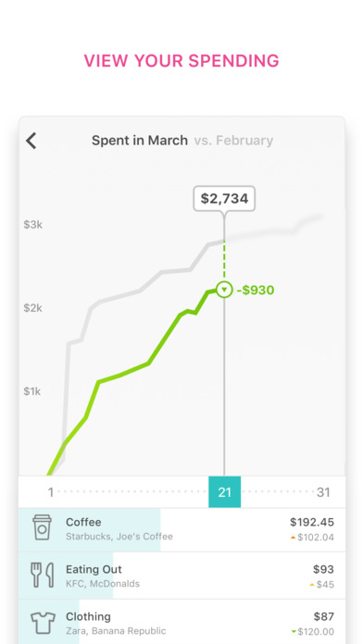Tap the vs. February comparison label
This screenshot has height=644, width=363.
pyautogui.click(x=233, y=141)
